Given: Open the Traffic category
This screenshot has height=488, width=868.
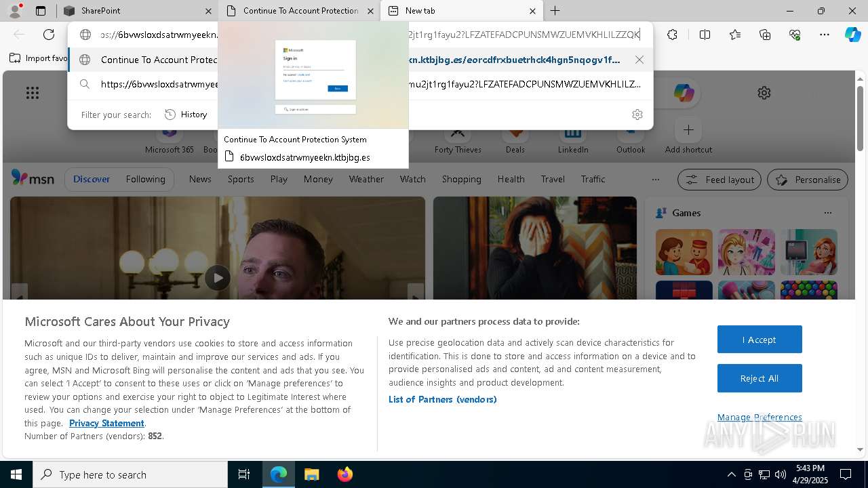Looking at the screenshot, I should click(x=593, y=179).
